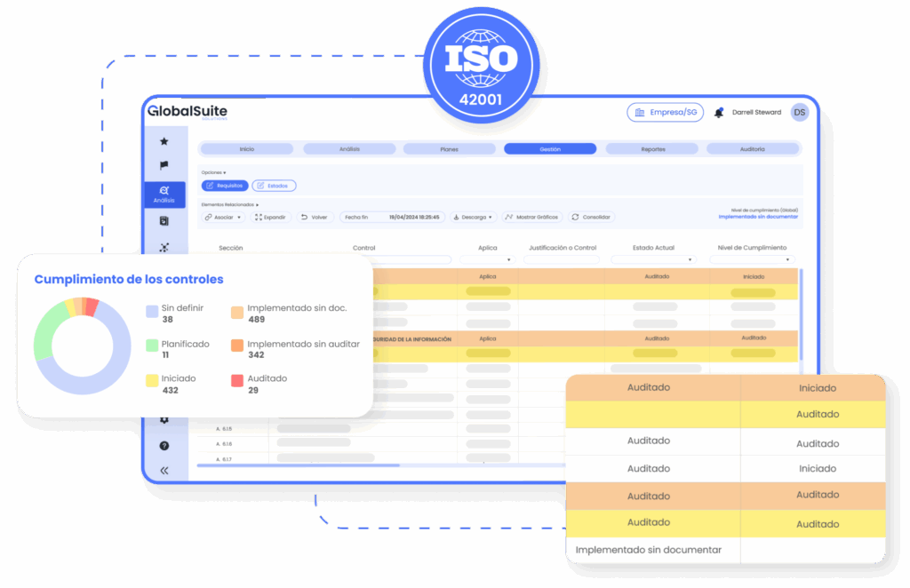This screenshot has width=910, height=588.
Task: Go to the Planes tab
Action: [450, 149]
